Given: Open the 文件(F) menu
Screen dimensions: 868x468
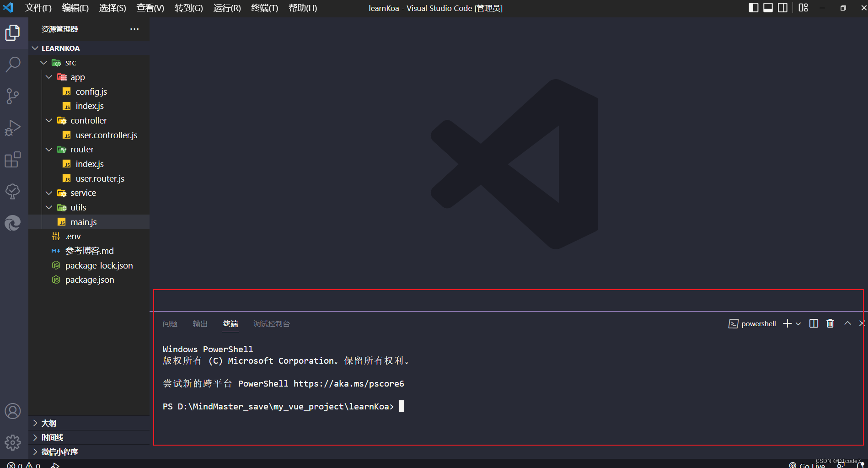Looking at the screenshot, I should pyautogui.click(x=38, y=8).
